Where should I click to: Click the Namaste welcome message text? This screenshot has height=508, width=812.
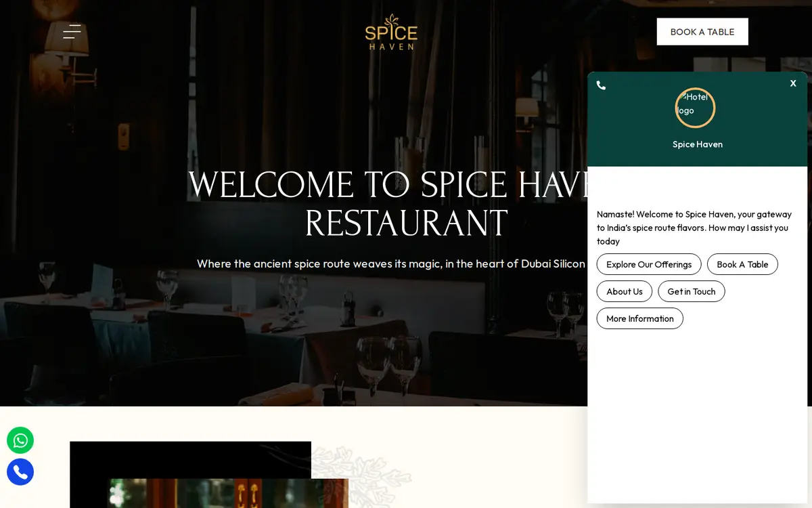click(x=694, y=228)
